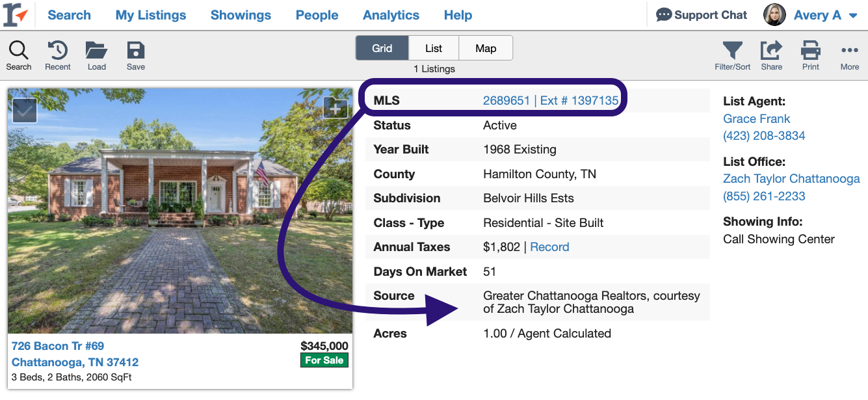
Task: Switch to List view
Action: [434, 48]
